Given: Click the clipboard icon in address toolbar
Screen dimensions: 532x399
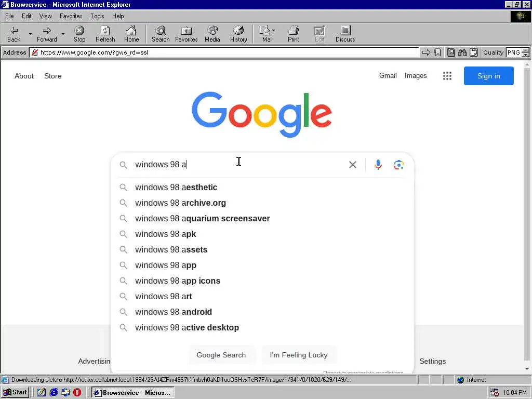Looking at the screenshot, I should pos(474,52).
